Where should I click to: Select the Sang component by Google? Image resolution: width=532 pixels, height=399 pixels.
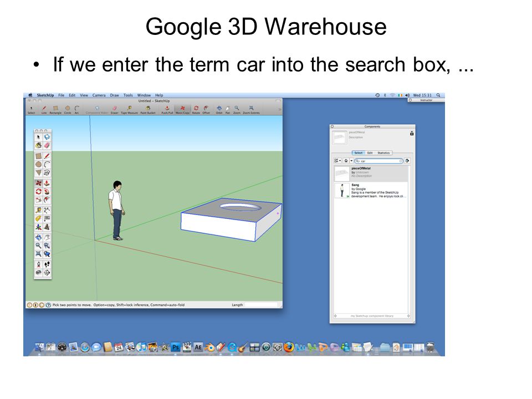[x=371, y=190]
